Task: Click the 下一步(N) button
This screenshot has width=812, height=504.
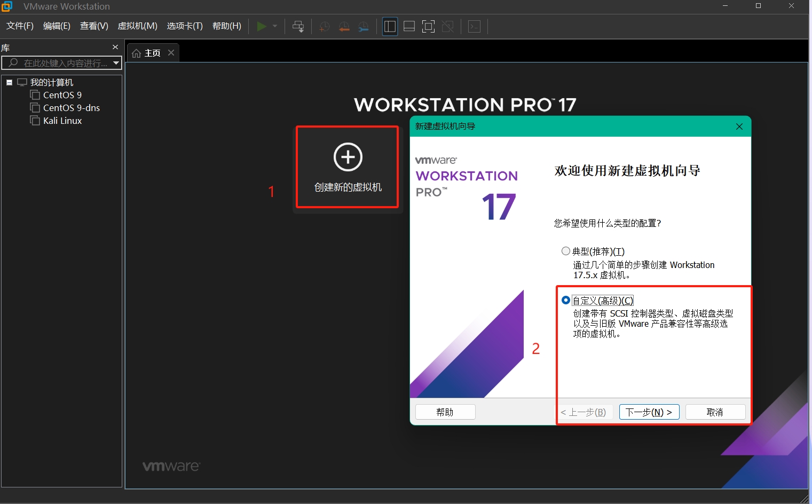Action: pyautogui.click(x=649, y=412)
